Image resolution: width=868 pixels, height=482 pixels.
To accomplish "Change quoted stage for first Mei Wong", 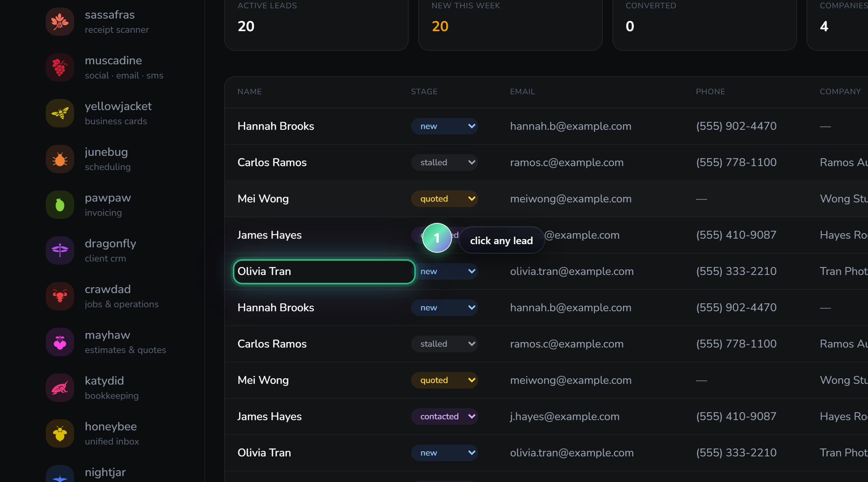I will (x=445, y=199).
